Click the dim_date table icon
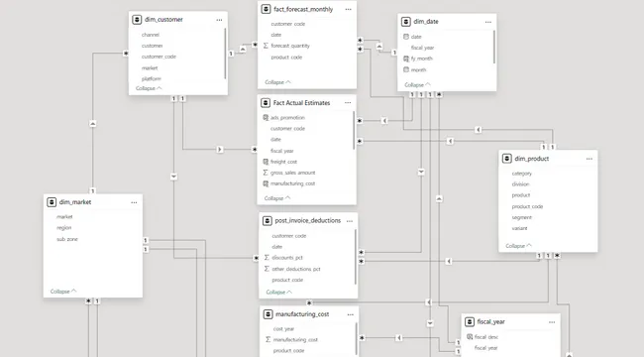 tap(406, 22)
